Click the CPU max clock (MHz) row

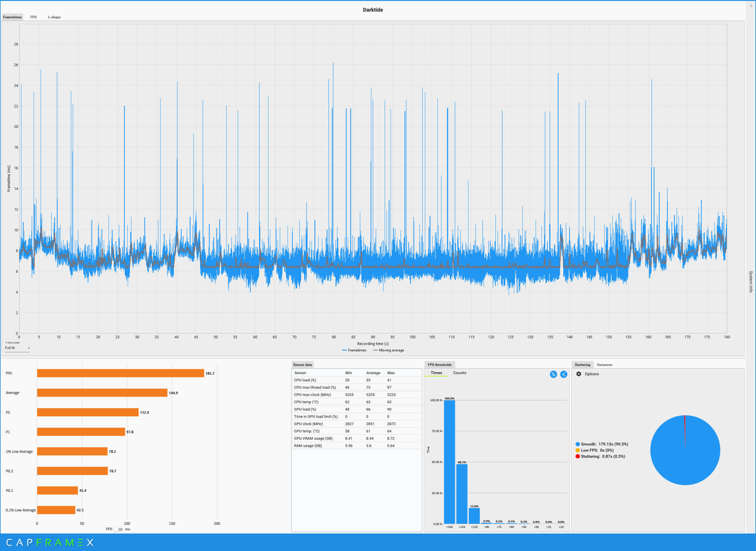pos(357,395)
